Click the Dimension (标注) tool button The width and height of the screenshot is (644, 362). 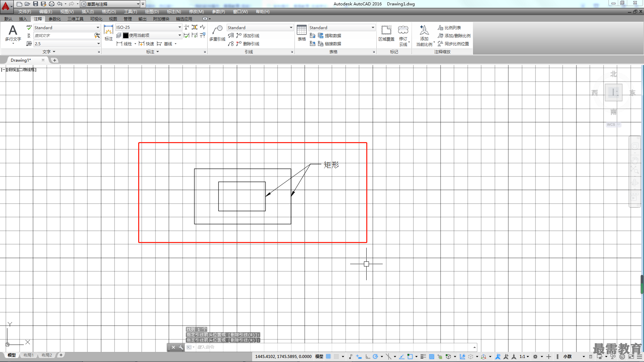pyautogui.click(x=108, y=33)
